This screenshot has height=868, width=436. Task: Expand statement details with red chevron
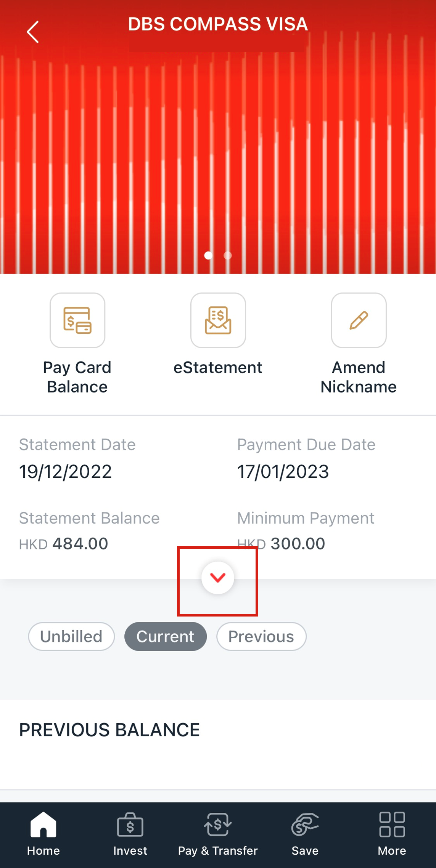(218, 578)
